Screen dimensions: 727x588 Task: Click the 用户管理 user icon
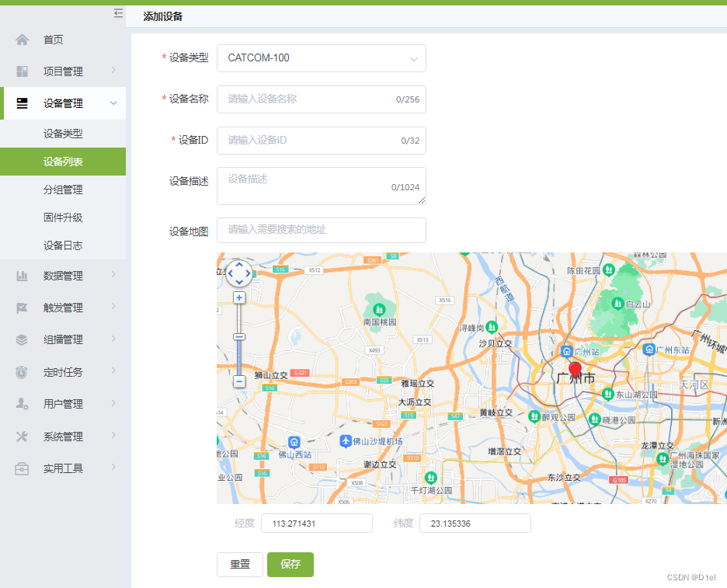[x=22, y=404]
